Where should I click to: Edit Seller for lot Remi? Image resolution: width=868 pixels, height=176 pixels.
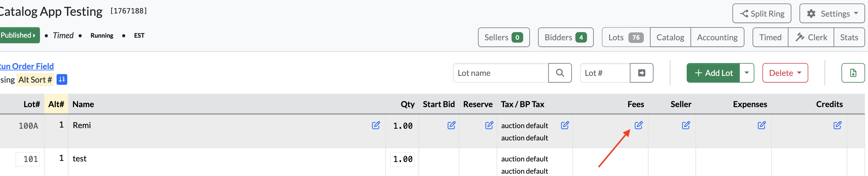(x=686, y=126)
